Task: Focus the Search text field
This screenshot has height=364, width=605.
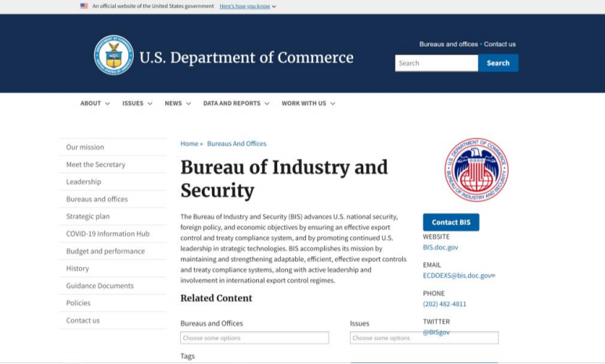Action: [437, 63]
